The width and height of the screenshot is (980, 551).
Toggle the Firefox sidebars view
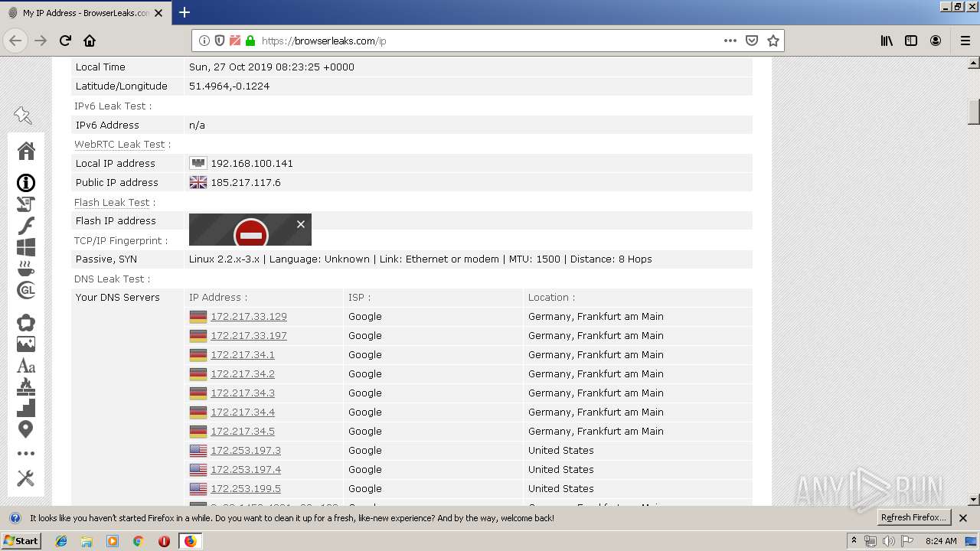tap(911, 41)
